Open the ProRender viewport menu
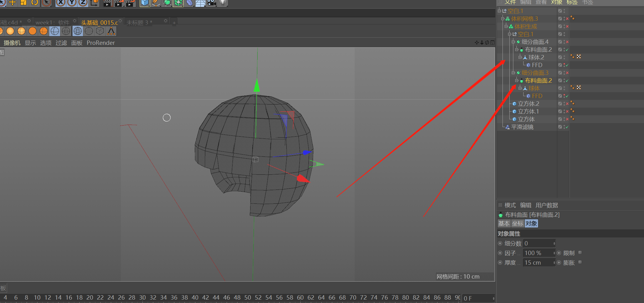Viewport: 644px width, 303px height. coord(101,43)
